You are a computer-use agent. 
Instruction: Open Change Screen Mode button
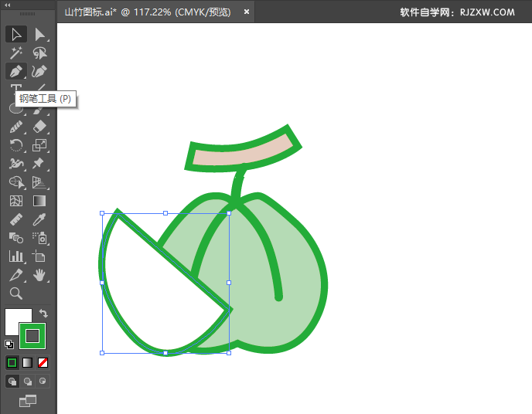[x=28, y=401]
